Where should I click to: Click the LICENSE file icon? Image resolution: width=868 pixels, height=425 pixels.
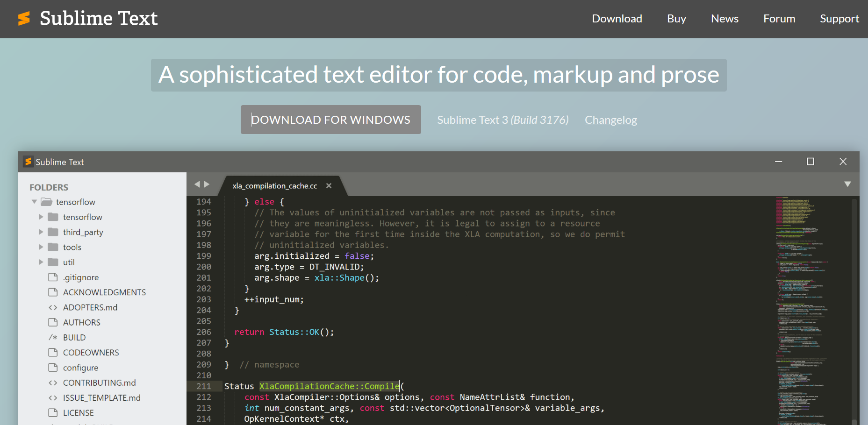(x=53, y=413)
